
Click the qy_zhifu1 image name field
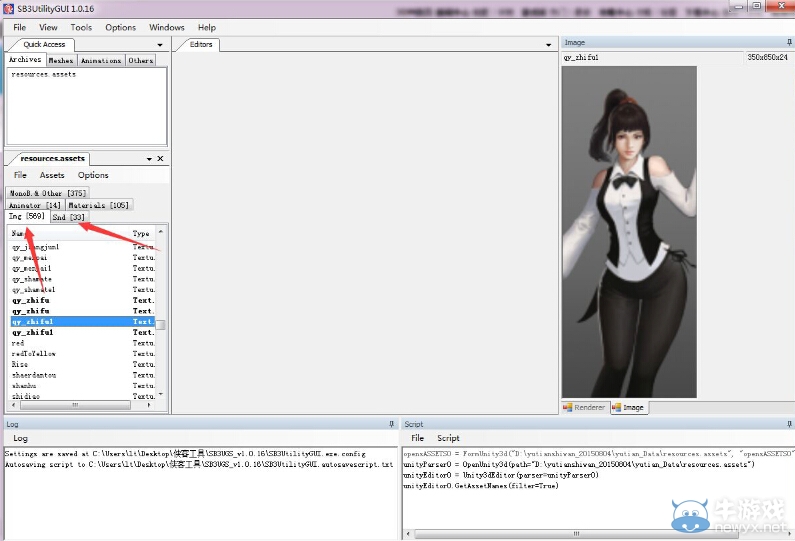[652, 58]
